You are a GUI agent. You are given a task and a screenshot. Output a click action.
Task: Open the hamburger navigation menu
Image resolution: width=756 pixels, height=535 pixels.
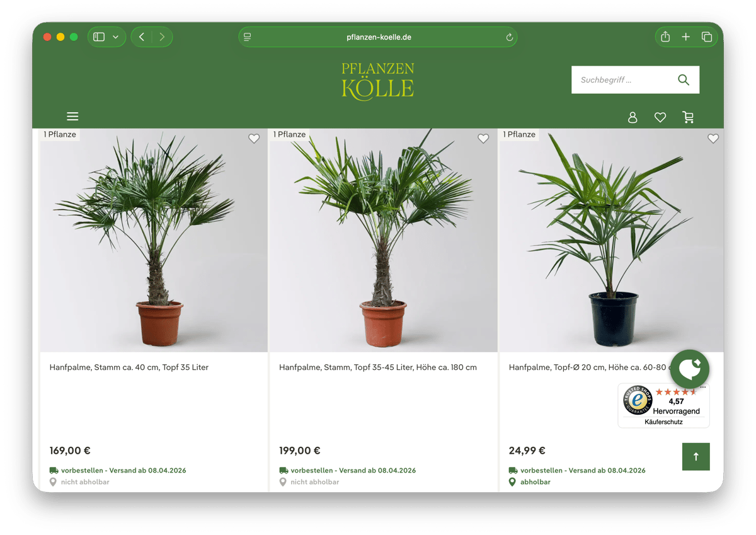pos(72,117)
